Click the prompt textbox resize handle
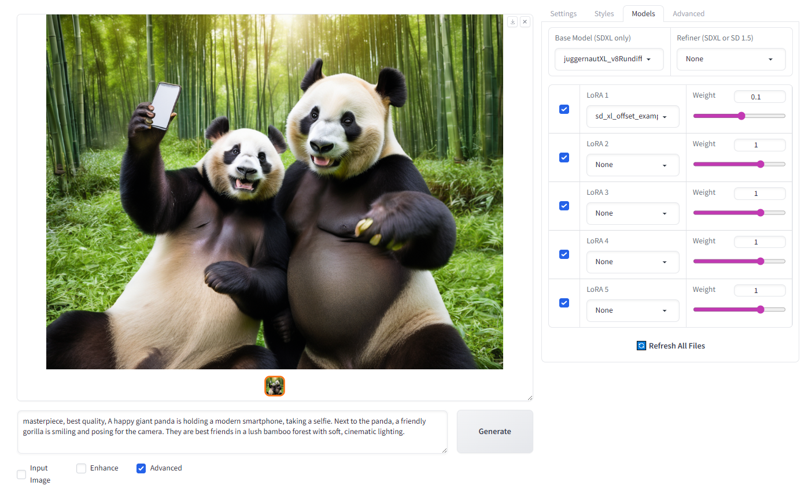812x504 pixels. (444, 450)
